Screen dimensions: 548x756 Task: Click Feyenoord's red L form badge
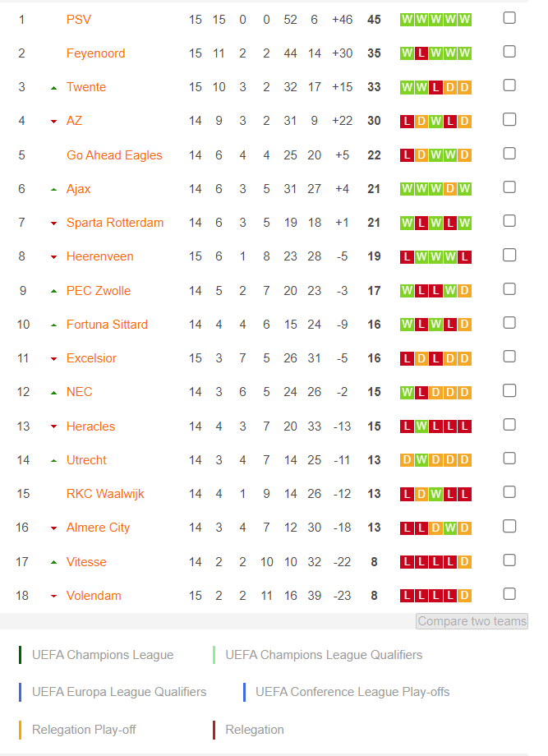(421, 53)
